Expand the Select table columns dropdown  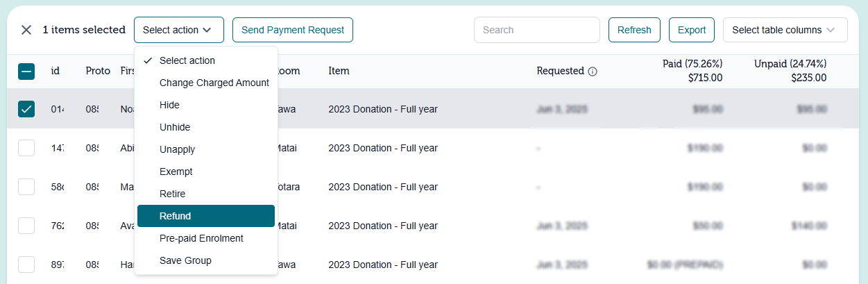click(x=785, y=30)
